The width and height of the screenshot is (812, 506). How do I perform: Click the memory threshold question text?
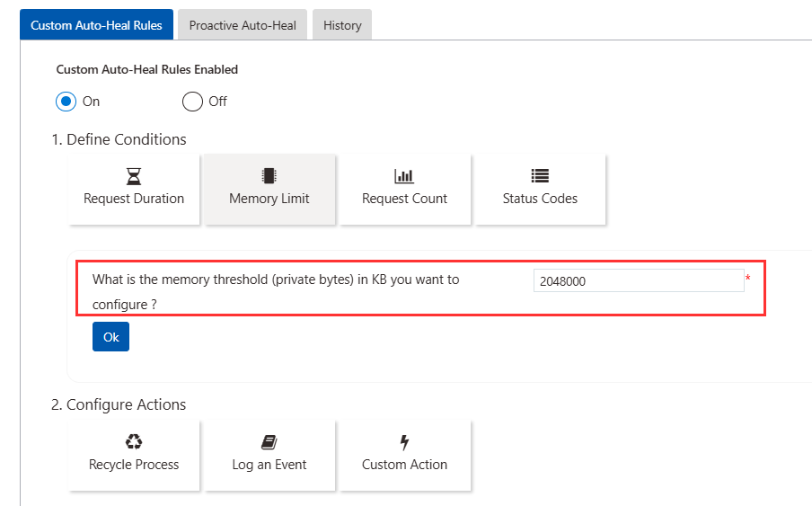[x=276, y=291]
